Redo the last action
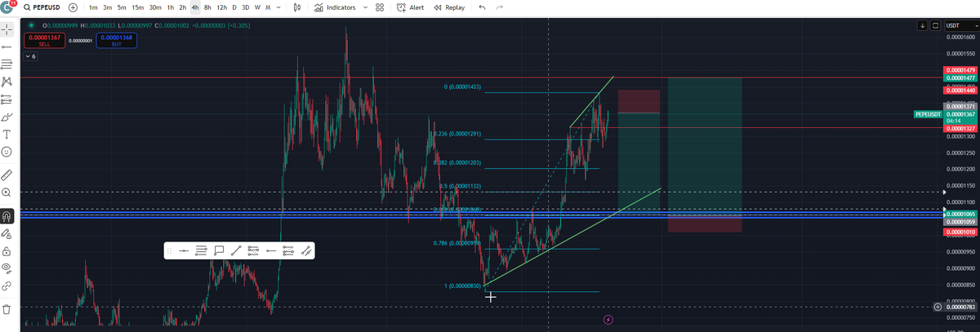This screenshot has height=332, width=980. (499, 7)
